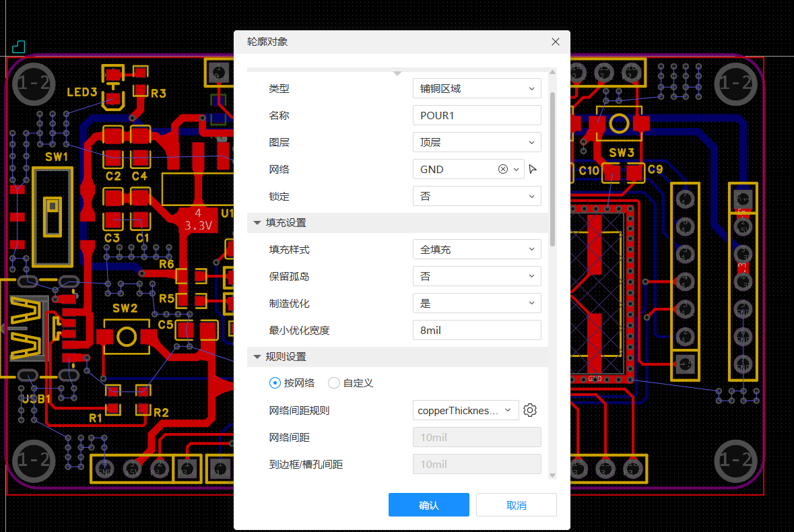Select the C5 designator text
Viewport: 794px width, 532px height.
[x=166, y=325]
